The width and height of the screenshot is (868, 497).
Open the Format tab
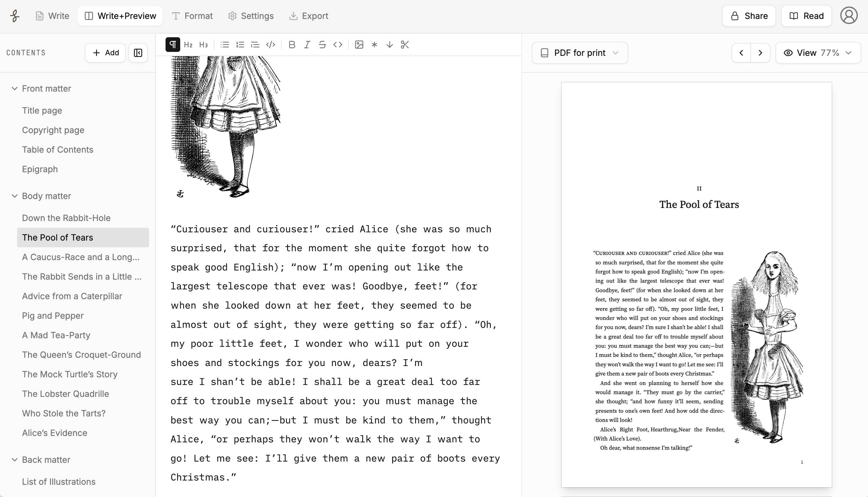point(192,16)
